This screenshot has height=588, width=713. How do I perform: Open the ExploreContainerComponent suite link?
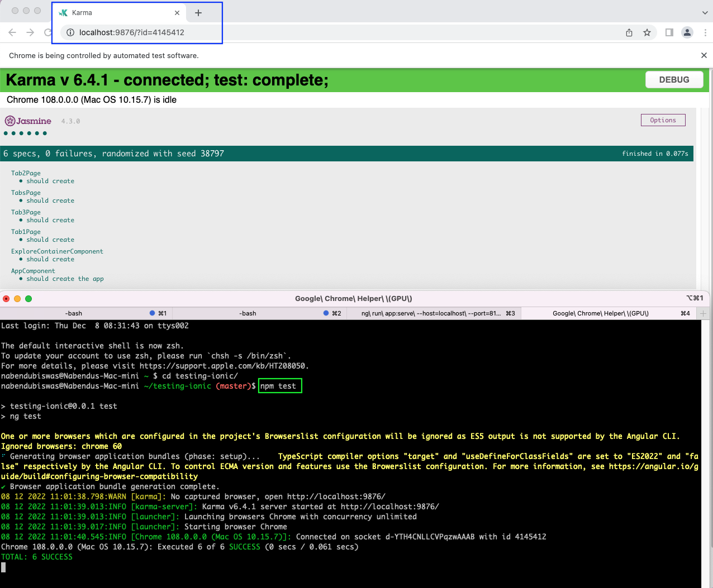(57, 251)
